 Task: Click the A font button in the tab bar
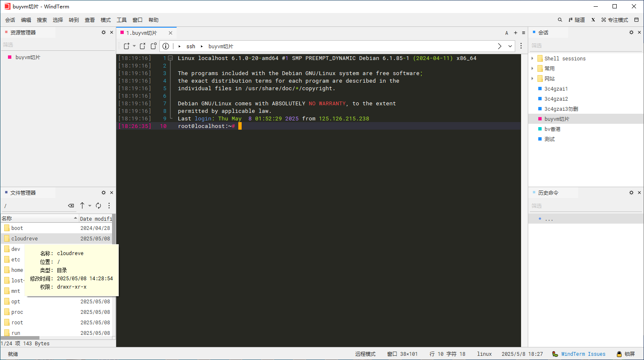(507, 33)
